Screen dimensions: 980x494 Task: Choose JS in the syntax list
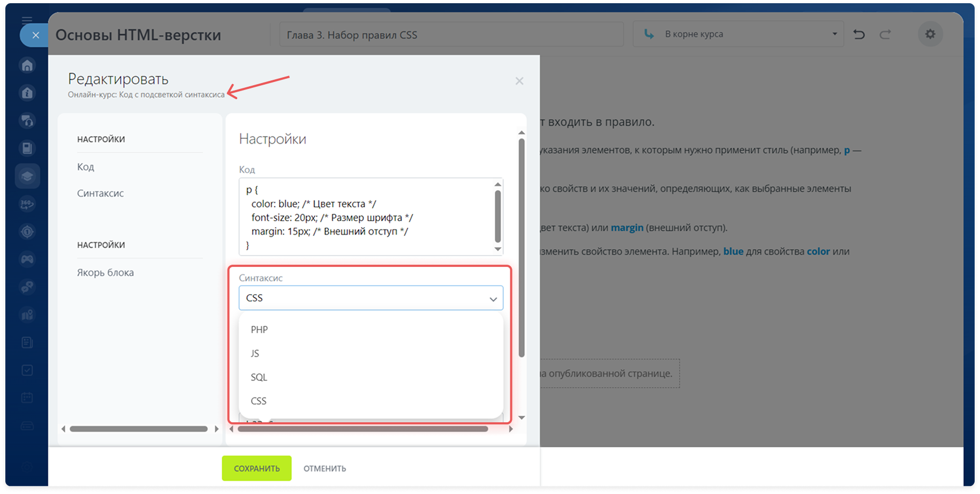point(255,354)
